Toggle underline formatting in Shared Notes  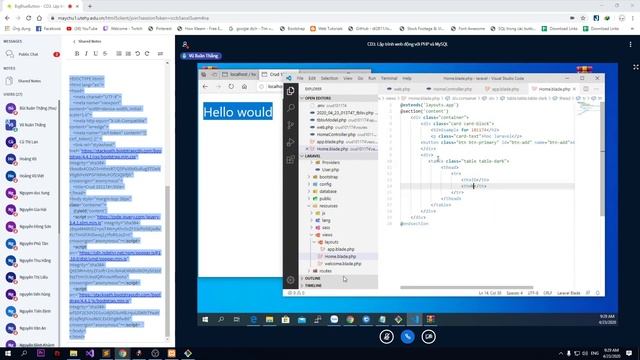[x=96, y=53]
